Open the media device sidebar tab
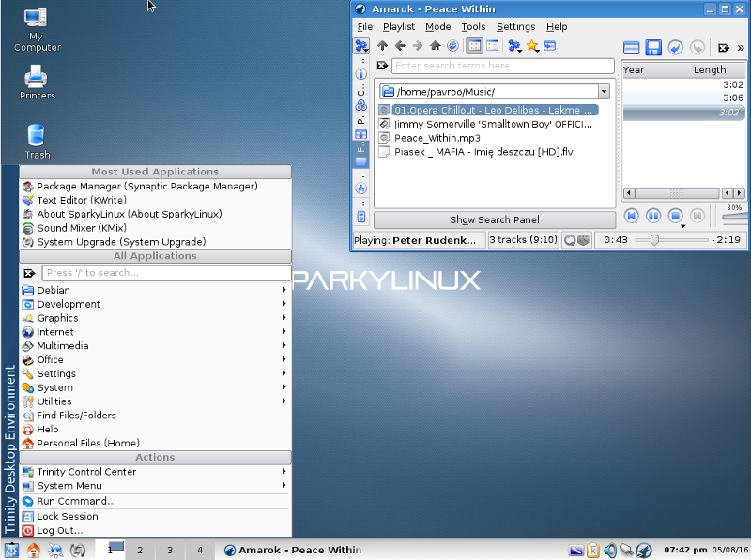 361,213
